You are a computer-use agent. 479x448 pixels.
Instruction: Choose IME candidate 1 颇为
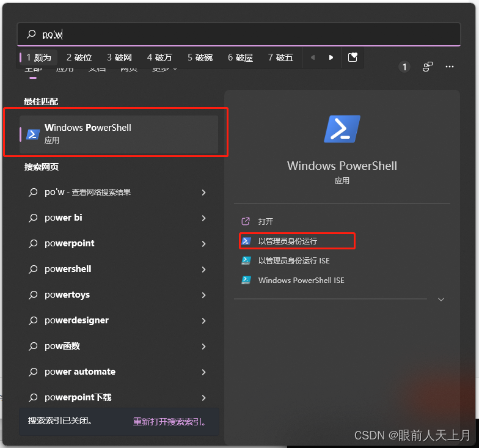(x=38, y=57)
